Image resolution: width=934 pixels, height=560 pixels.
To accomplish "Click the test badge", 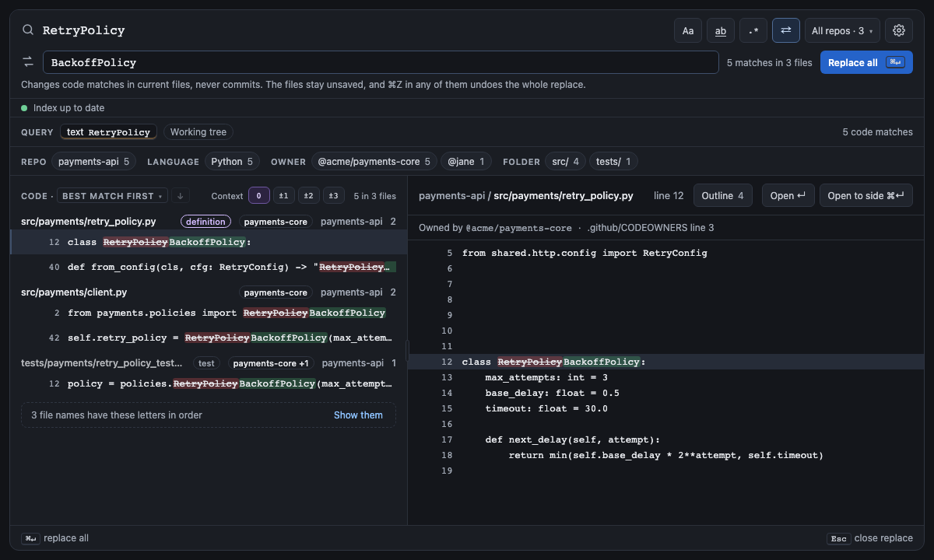I will (x=206, y=363).
